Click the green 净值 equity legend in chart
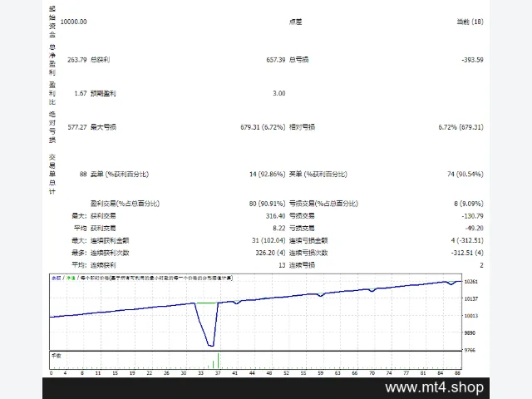This screenshot has height=399, width=532. 71,278
